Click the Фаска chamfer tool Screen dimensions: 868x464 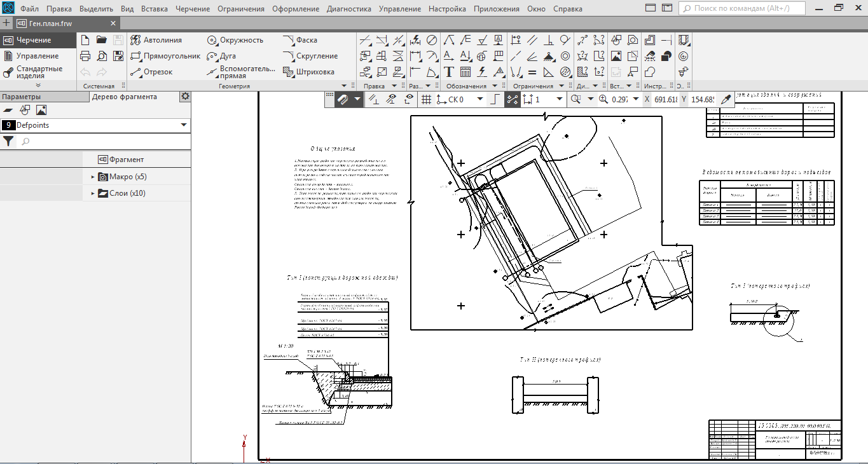tap(300, 40)
